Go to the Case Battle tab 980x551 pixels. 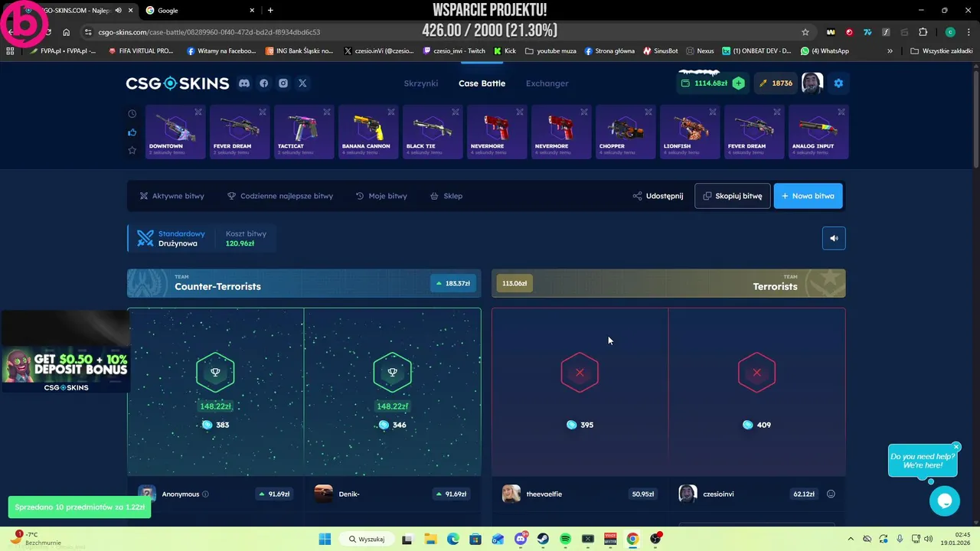click(x=482, y=83)
